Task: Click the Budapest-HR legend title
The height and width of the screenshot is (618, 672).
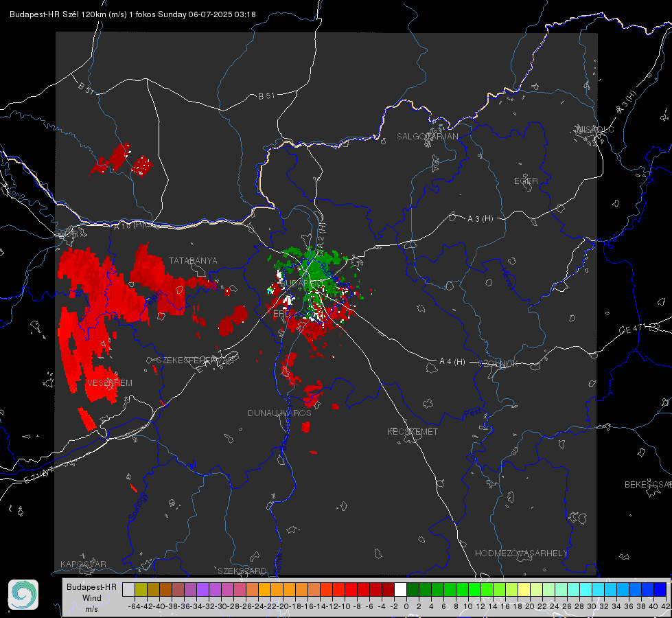Action: pyautogui.click(x=92, y=586)
